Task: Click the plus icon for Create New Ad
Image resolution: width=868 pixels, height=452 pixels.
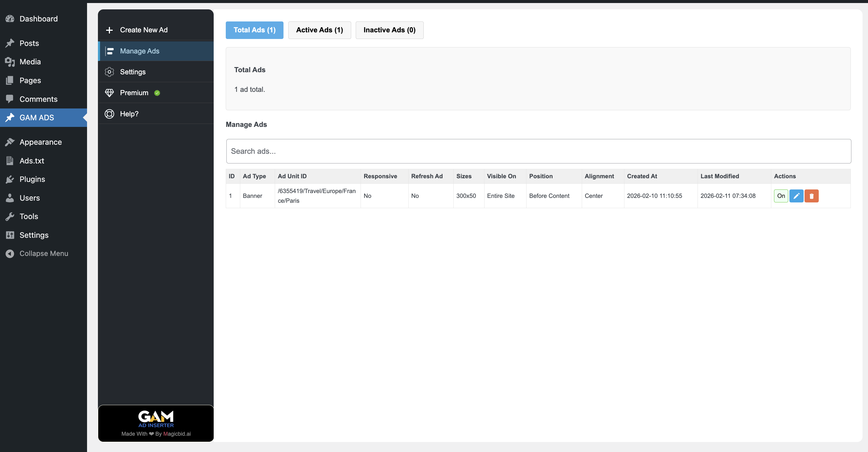Action: pyautogui.click(x=109, y=30)
